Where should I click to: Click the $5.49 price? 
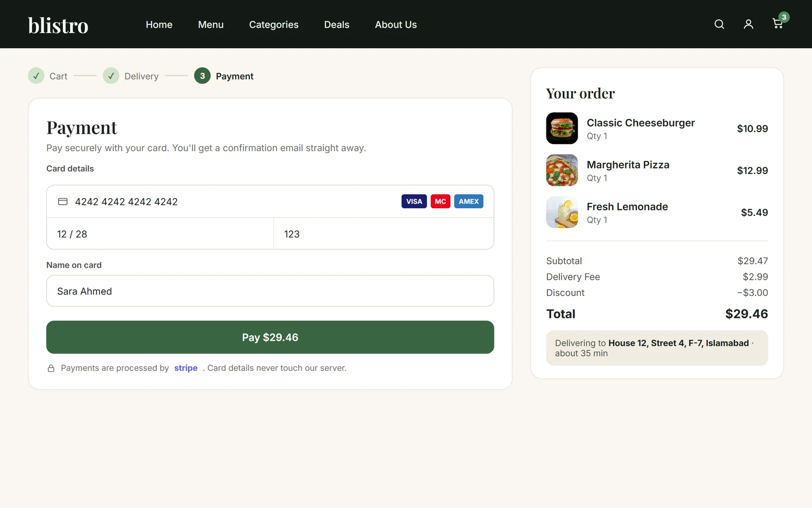click(754, 213)
